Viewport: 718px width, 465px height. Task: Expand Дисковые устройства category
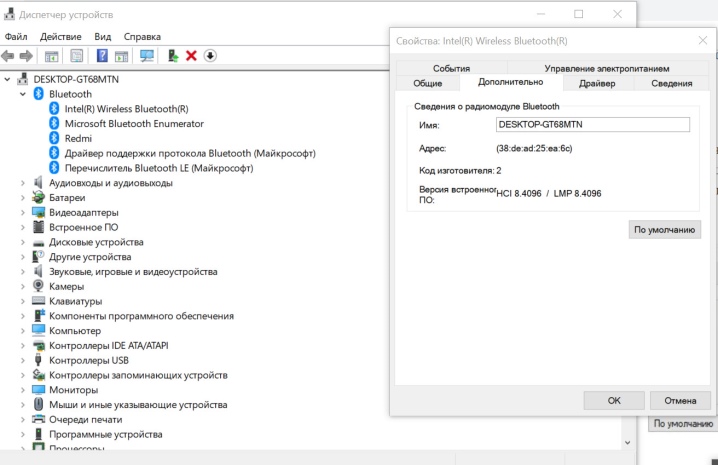tap(22, 242)
